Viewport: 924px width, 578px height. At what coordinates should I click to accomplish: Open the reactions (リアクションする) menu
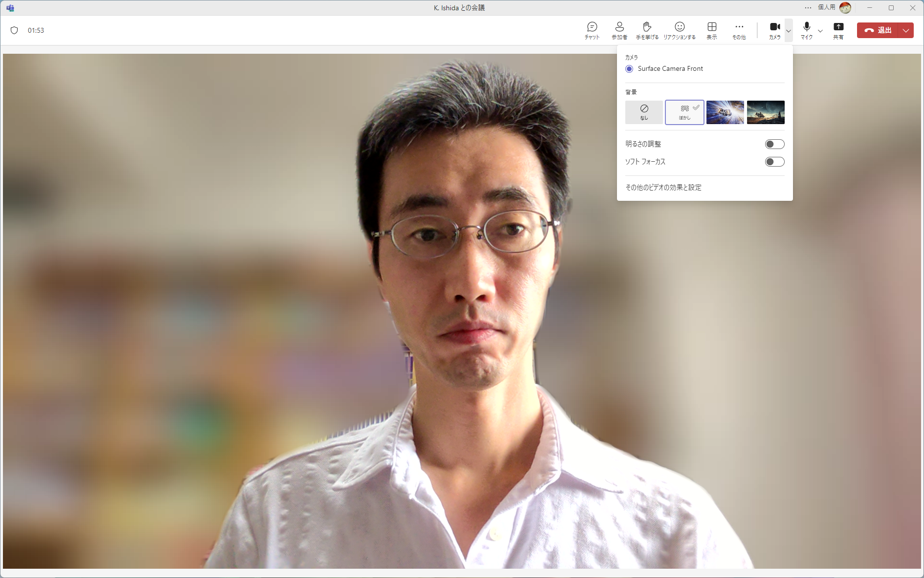[x=680, y=30]
